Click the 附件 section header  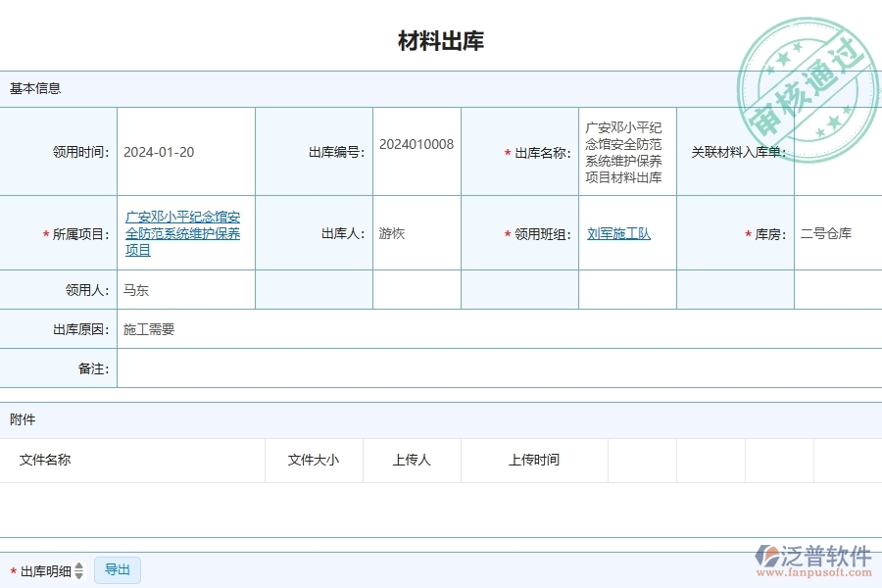[22, 419]
